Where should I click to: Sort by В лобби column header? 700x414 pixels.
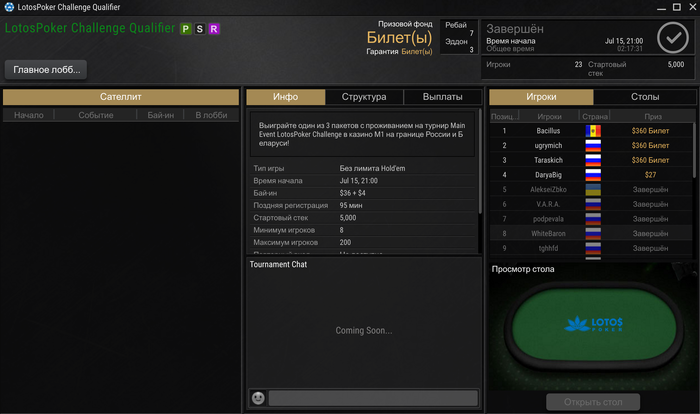pyautogui.click(x=211, y=115)
